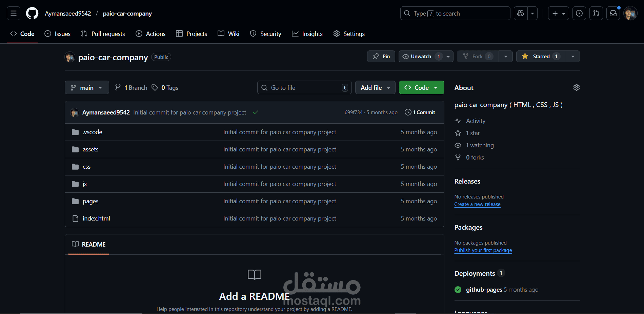Open the Deployments heading link
This screenshot has width=644, height=314.
475,273
